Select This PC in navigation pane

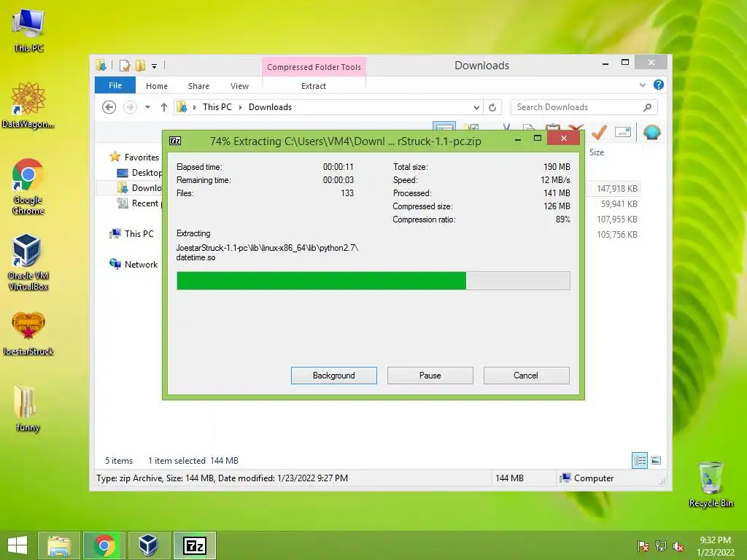(132, 234)
